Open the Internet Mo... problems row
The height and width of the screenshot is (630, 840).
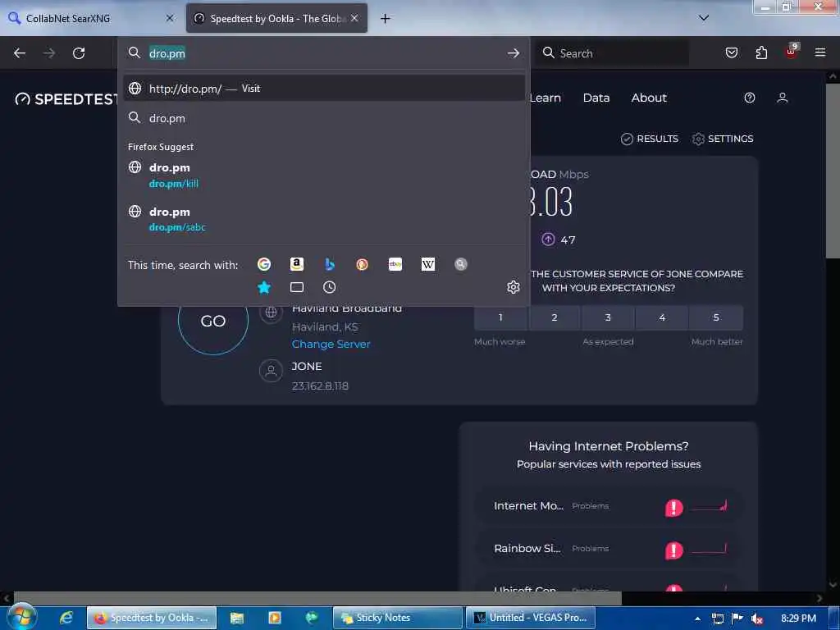click(609, 505)
